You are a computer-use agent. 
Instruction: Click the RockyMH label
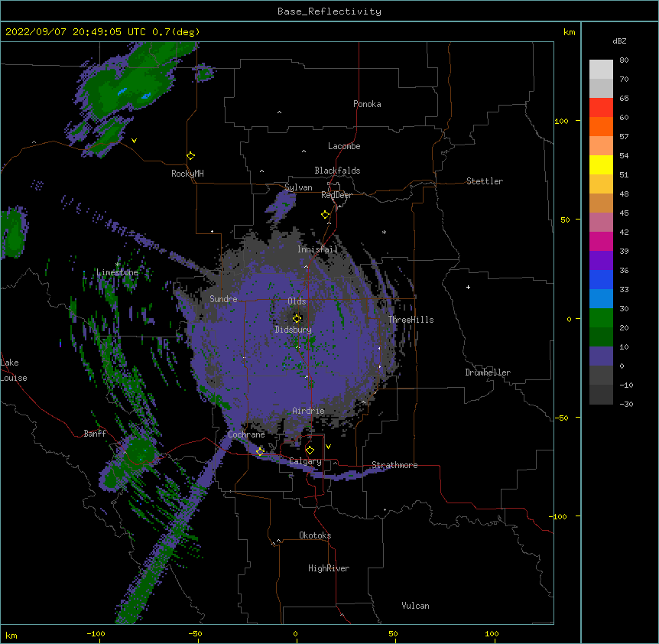pyautogui.click(x=187, y=174)
